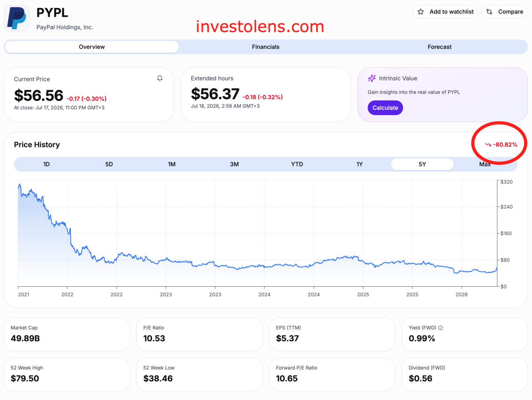Click the downward trend arrow icon
Viewport: 532px width, 400px height.
pos(488,145)
